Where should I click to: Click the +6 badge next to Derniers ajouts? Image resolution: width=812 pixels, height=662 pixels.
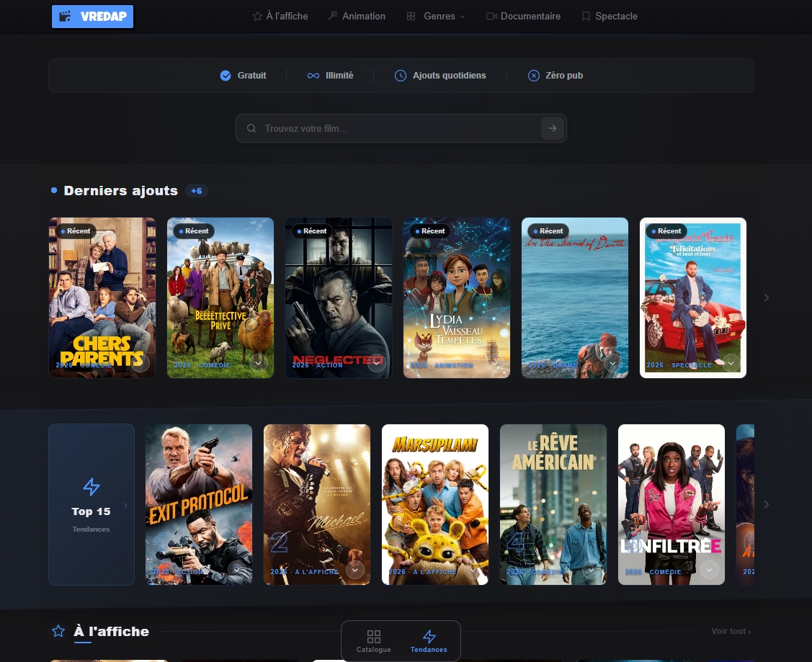coord(197,190)
